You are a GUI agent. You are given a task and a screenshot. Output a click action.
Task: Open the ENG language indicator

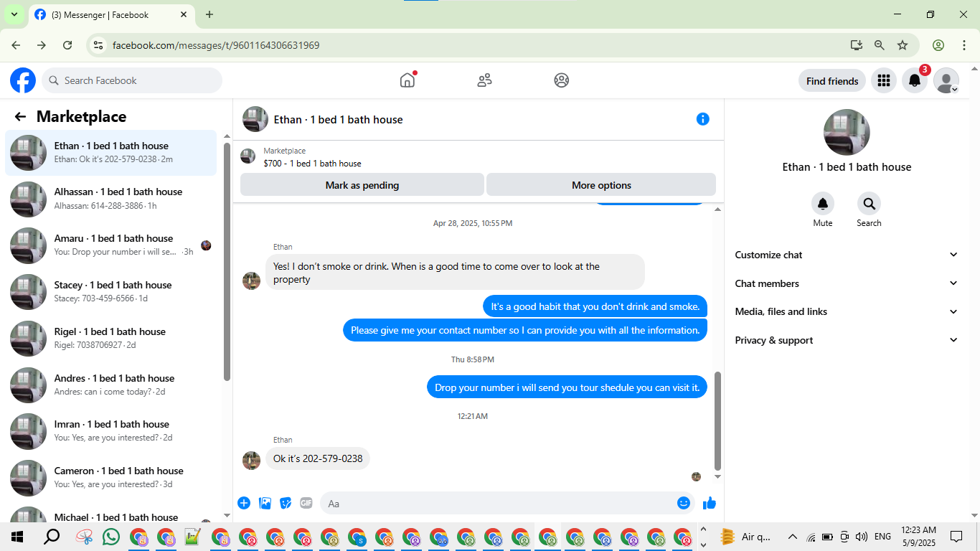pyautogui.click(x=883, y=537)
